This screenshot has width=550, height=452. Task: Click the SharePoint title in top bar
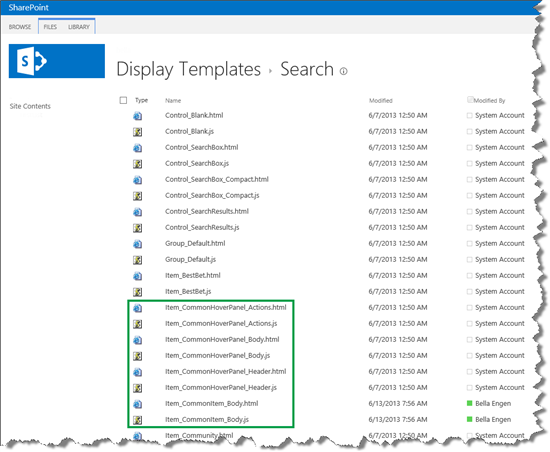click(x=28, y=7)
